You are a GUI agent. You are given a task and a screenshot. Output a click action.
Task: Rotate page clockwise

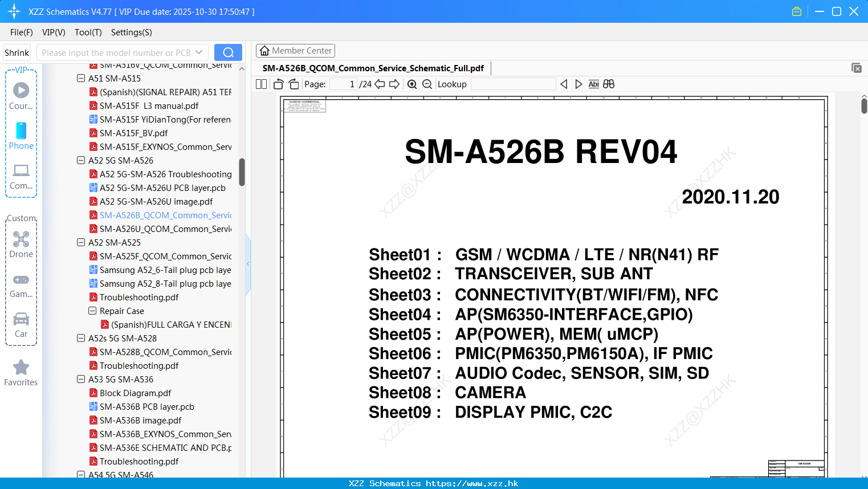(294, 84)
